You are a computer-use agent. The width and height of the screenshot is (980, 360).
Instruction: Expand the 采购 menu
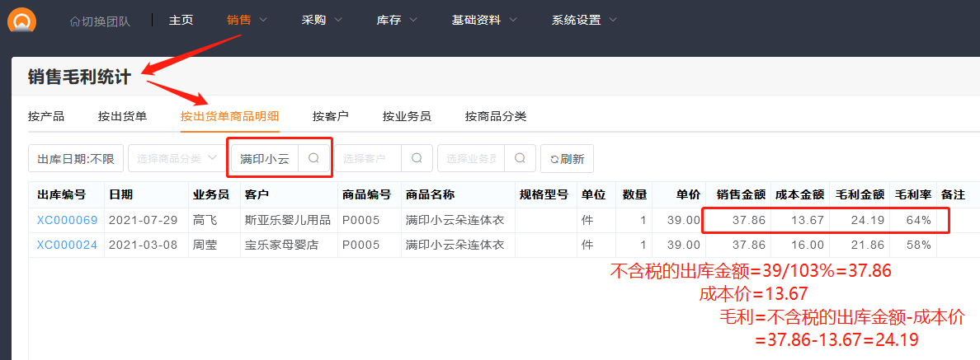322,20
